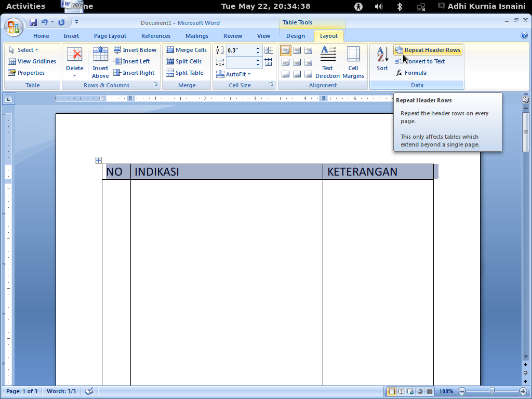Image resolution: width=532 pixels, height=399 pixels.
Task: Expand the Select table dropdown
Action: (x=23, y=50)
